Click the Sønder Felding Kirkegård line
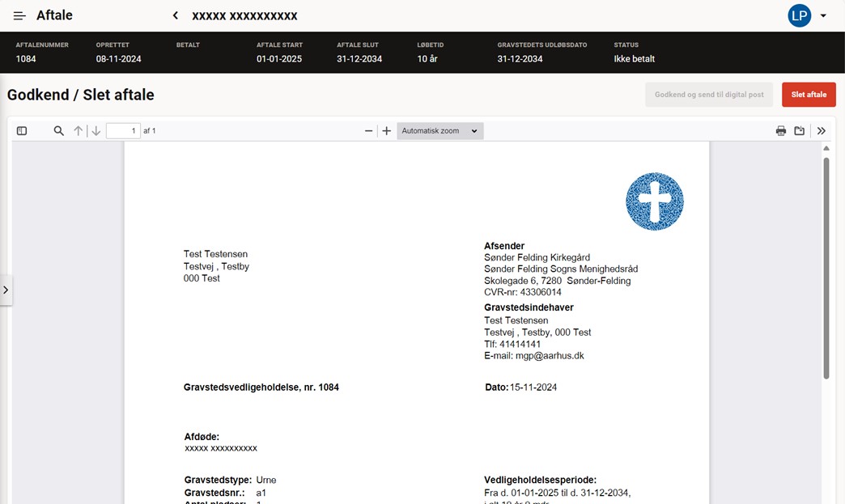845x504 pixels. tap(537, 257)
